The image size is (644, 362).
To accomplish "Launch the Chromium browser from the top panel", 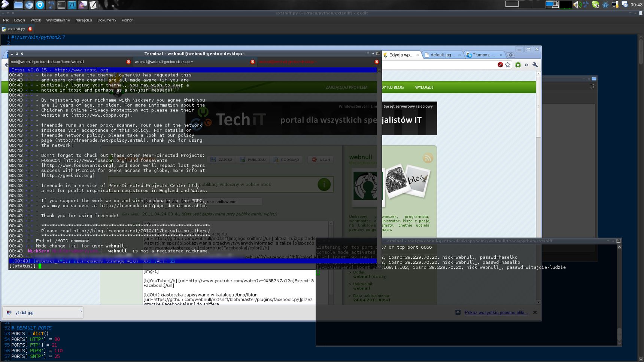I will [29, 5].
